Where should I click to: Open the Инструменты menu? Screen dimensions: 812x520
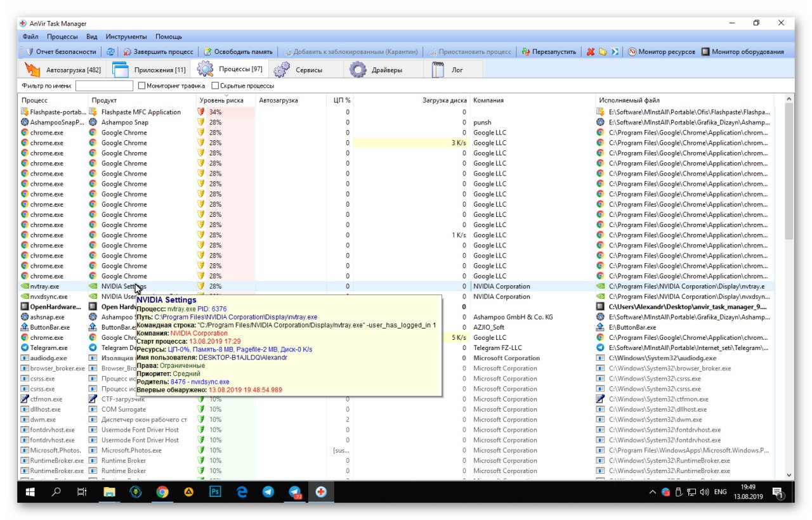coord(126,37)
